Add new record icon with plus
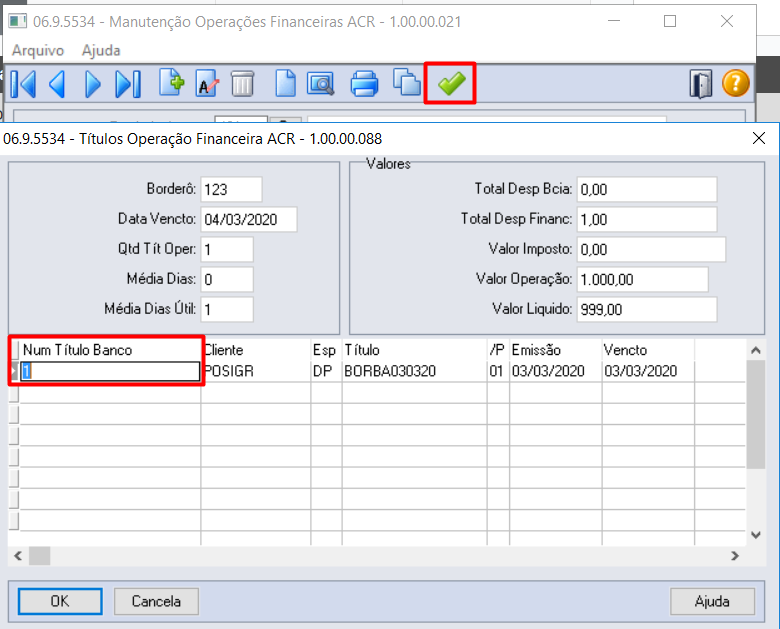780x629 pixels. pos(172,83)
